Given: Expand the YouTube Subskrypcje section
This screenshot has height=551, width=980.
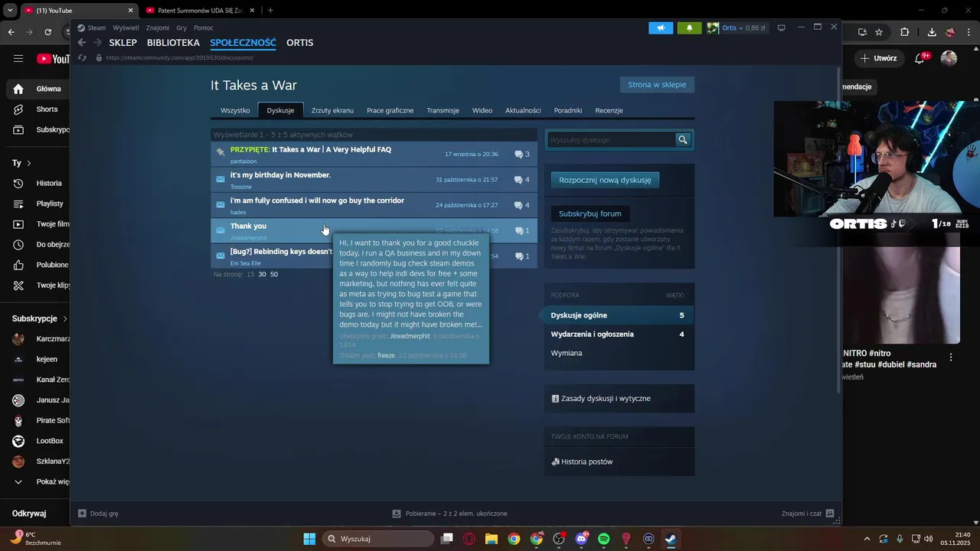Looking at the screenshot, I should (40, 318).
